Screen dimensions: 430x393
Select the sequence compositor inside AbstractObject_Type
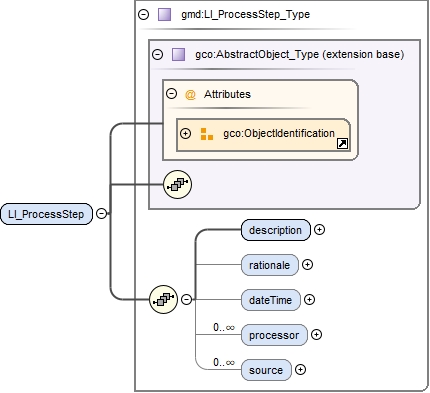click(x=178, y=184)
